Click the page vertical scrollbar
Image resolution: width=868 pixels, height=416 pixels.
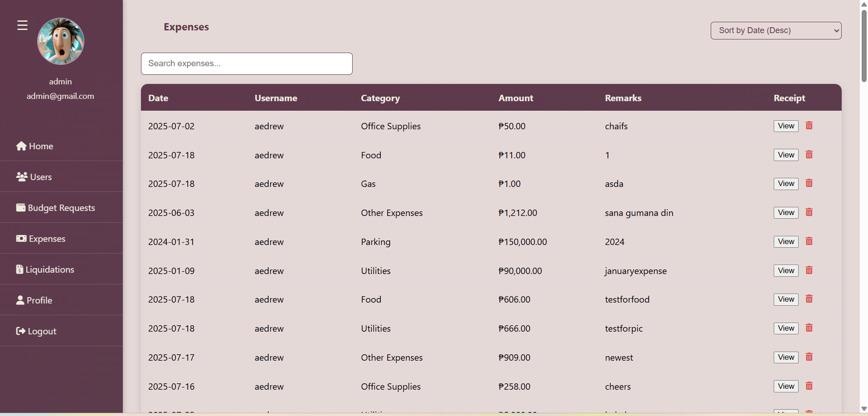[864, 45]
